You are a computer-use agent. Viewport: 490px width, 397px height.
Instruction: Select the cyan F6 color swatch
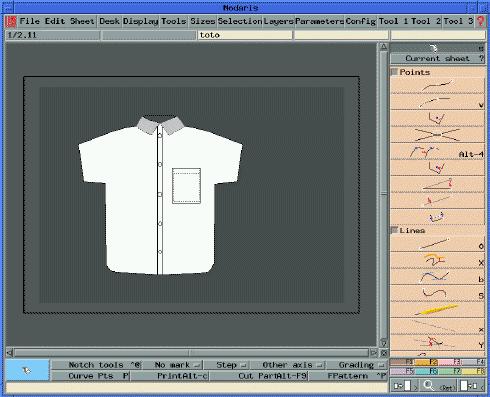pyautogui.click(x=426, y=371)
